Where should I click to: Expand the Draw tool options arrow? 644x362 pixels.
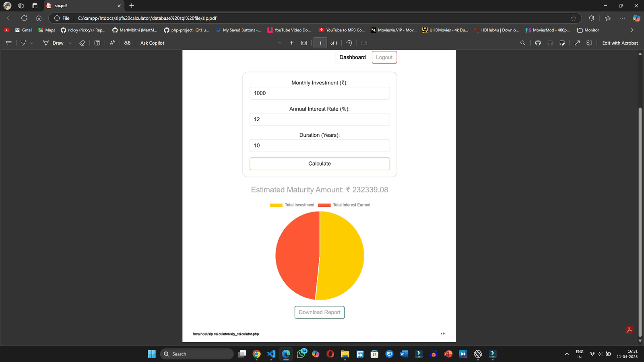point(70,43)
